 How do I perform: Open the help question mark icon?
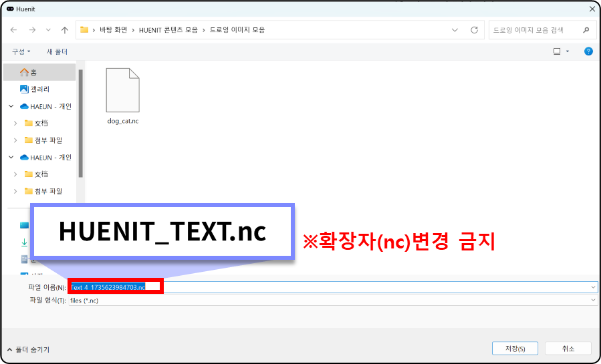pos(588,51)
